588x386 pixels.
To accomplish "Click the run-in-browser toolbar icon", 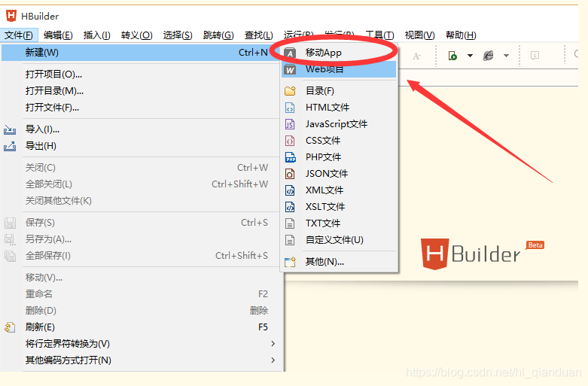I will tap(452, 56).
